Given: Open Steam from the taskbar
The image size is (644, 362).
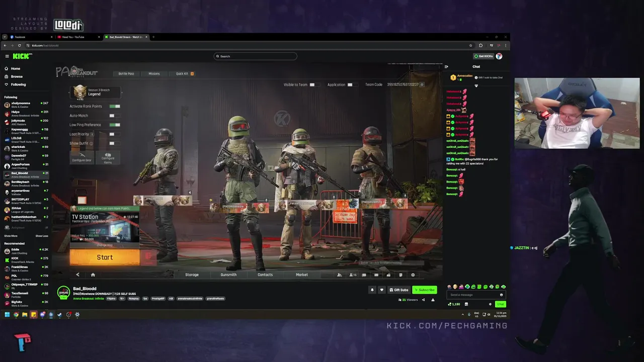Looking at the screenshot, I should click(60, 315).
